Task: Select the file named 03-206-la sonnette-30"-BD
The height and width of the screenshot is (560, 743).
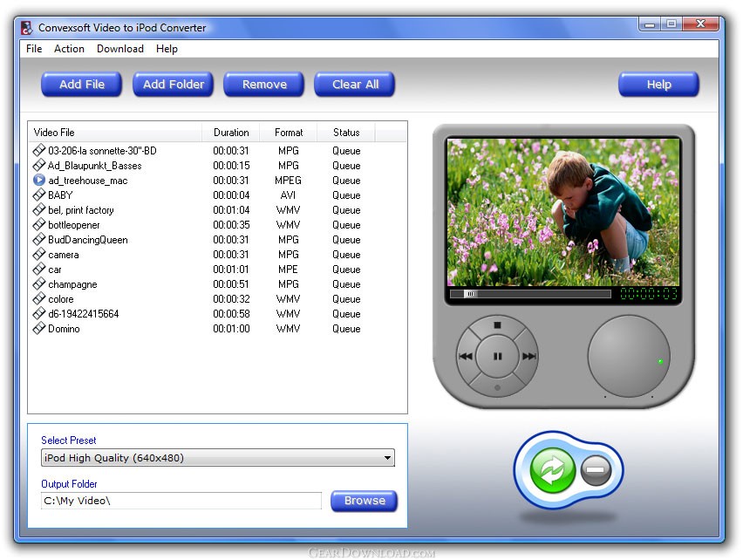Action: (x=102, y=151)
